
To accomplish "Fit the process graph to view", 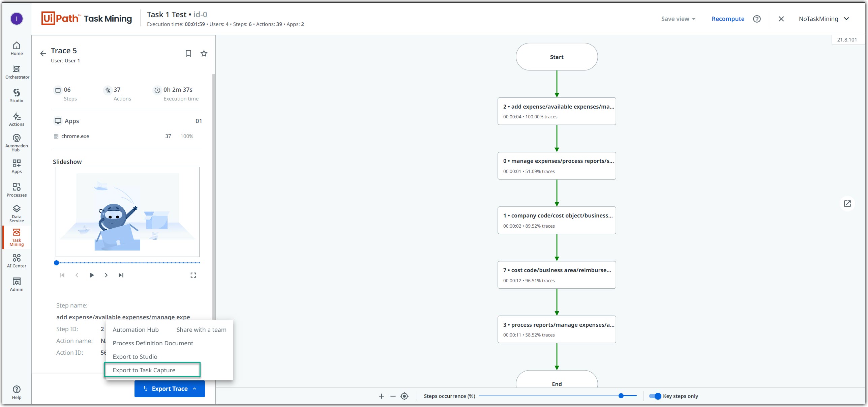I will click(x=404, y=396).
